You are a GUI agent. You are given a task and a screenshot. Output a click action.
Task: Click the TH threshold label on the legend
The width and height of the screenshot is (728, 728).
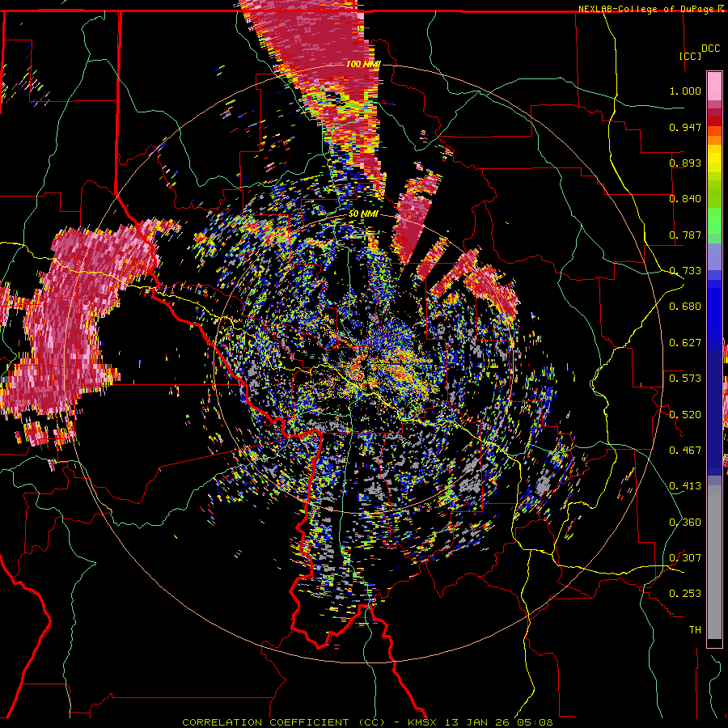(695, 630)
